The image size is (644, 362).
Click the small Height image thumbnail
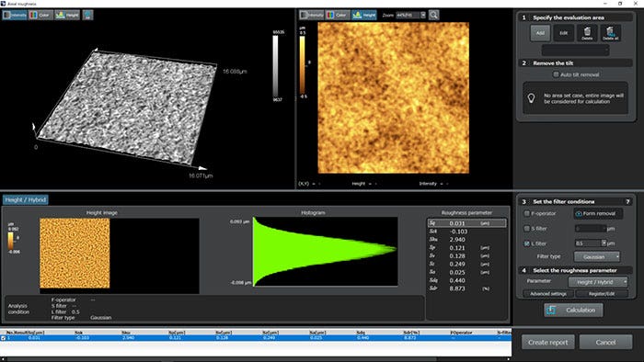(x=75, y=253)
